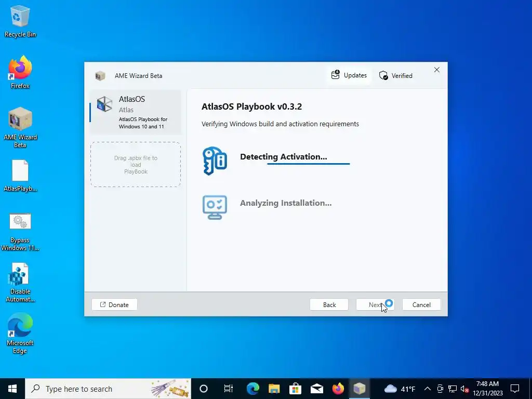The image size is (532, 399).
Task: Open the notification center icon
Action: (x=515, y=389)
